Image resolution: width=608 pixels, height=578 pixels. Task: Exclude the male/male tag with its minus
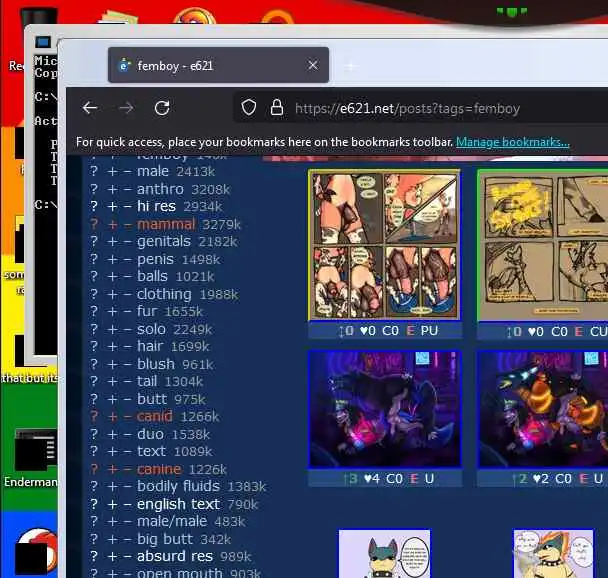128,522
